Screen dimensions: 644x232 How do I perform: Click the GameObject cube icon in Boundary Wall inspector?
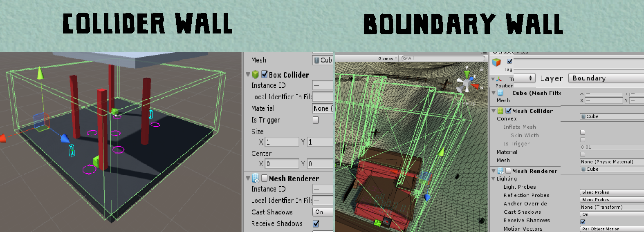coord(496,62)
